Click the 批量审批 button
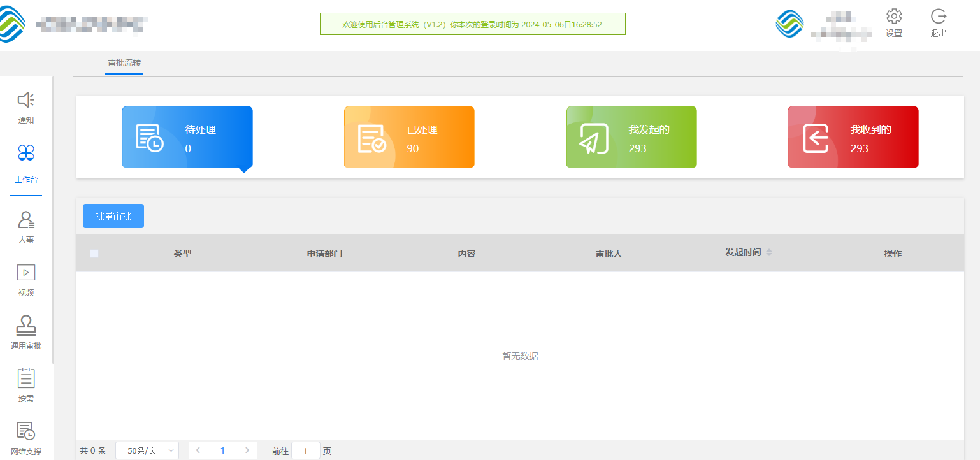This screenshot has height=460, width=980. pyautogui.click(x=113, y=216)
